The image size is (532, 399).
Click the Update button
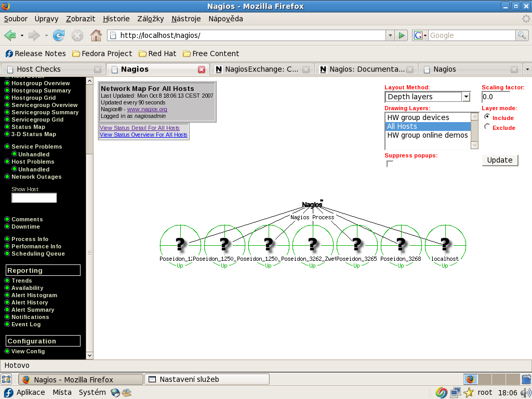pos(500,160)
